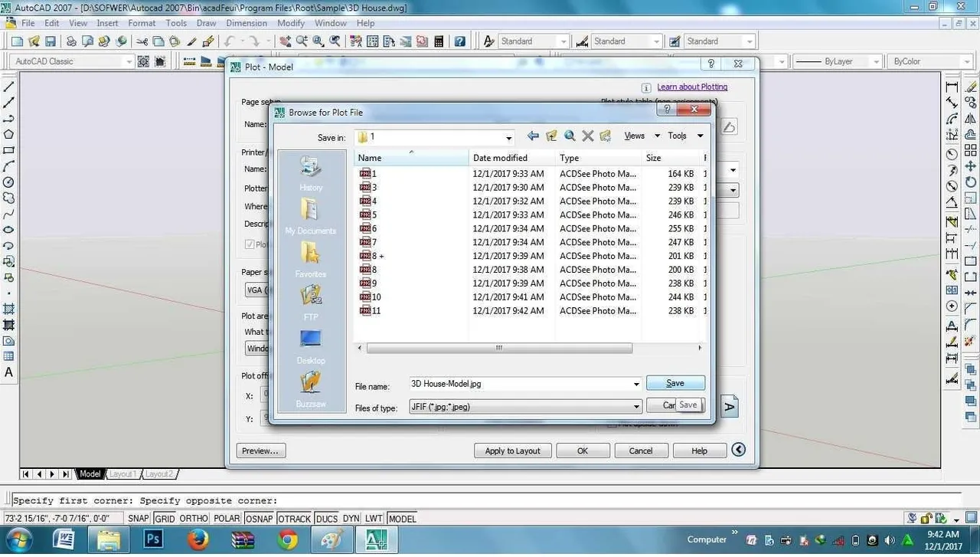Toggle GRID display in status bar
This screenshot has height=557, width=980.
click(x=165, y=519)
